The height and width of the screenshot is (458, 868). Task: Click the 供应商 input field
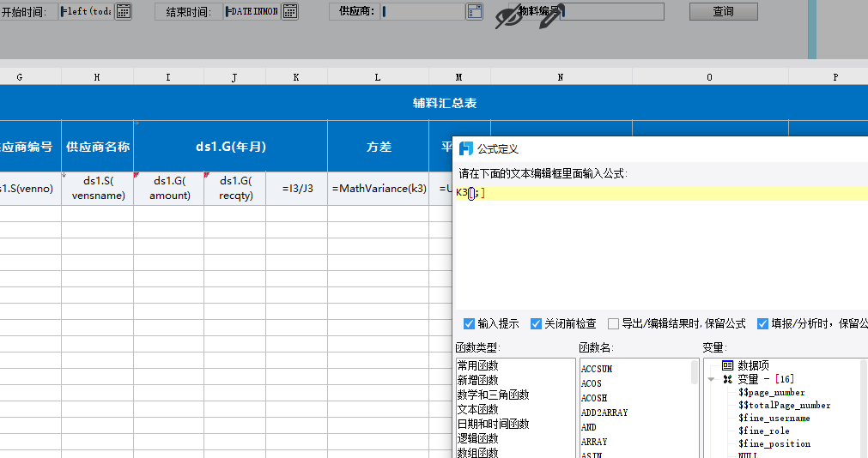coord(423,11)
